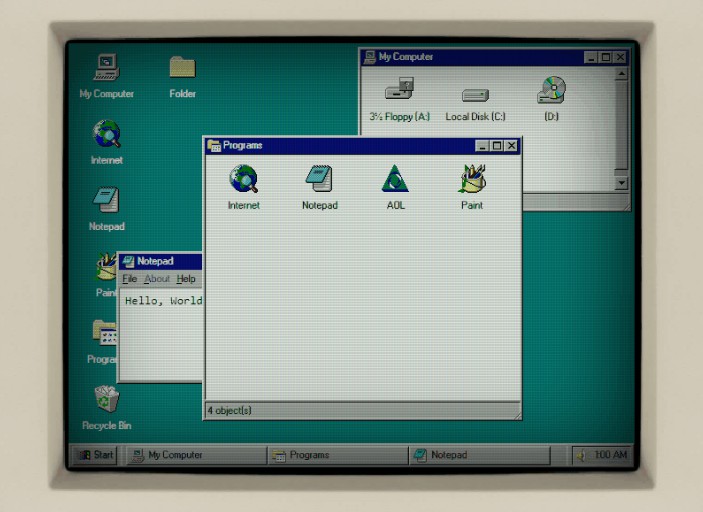
Task: Open the About menu in Notepad
Action: coord(157,279)
